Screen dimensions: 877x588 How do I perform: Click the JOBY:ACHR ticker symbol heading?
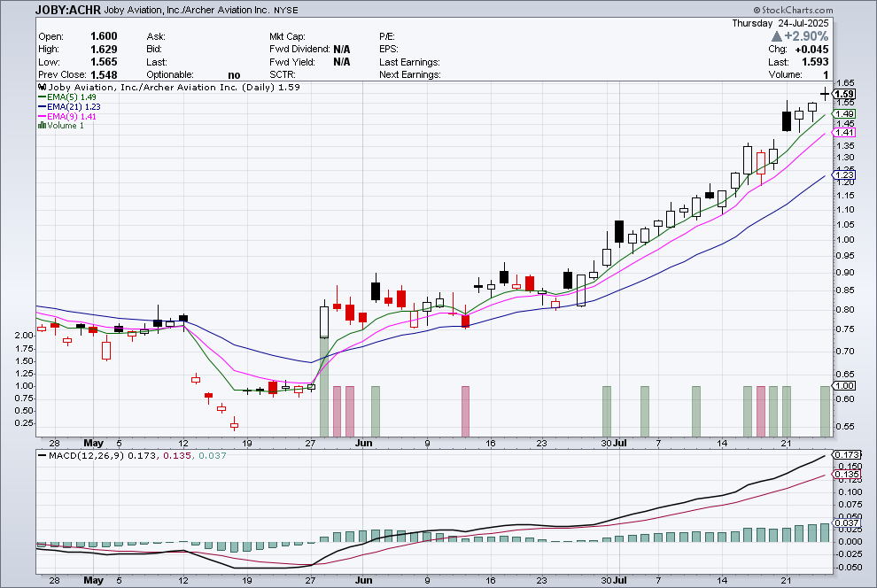[67, 10]
